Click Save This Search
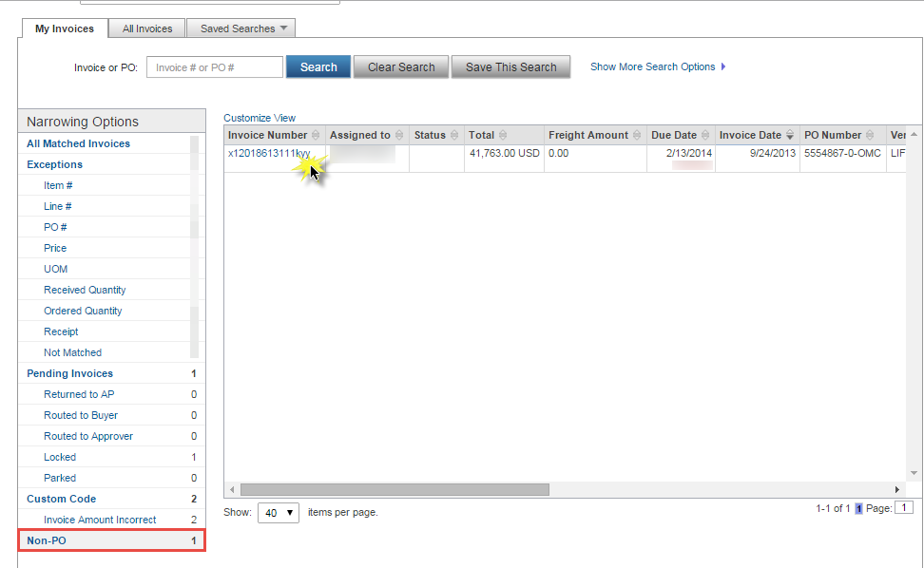 (x=510, y=66)
